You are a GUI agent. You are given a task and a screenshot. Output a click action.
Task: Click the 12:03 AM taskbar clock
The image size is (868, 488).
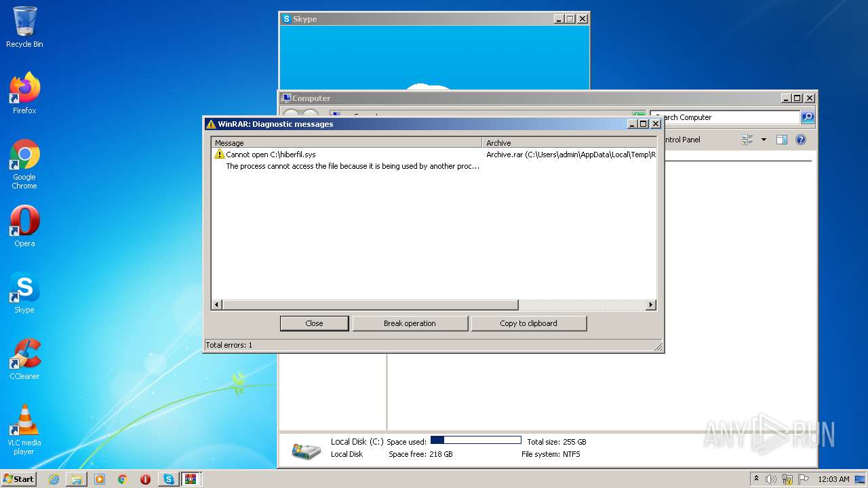click(833, 479)
